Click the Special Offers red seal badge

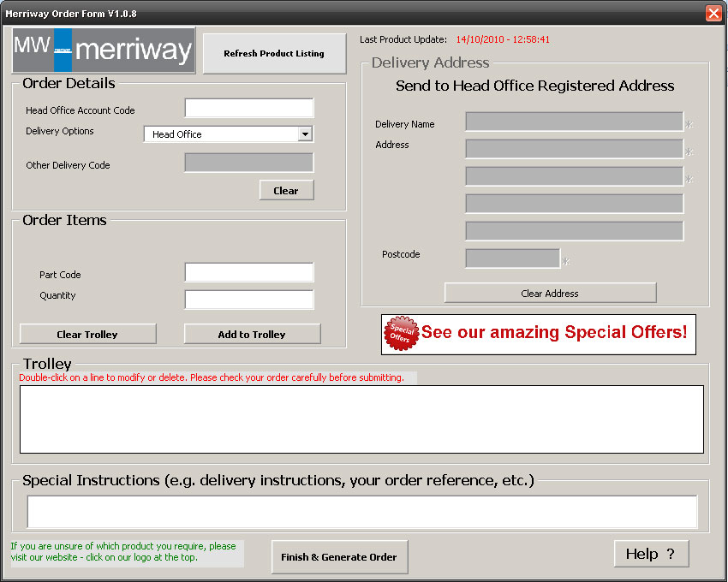401,333
